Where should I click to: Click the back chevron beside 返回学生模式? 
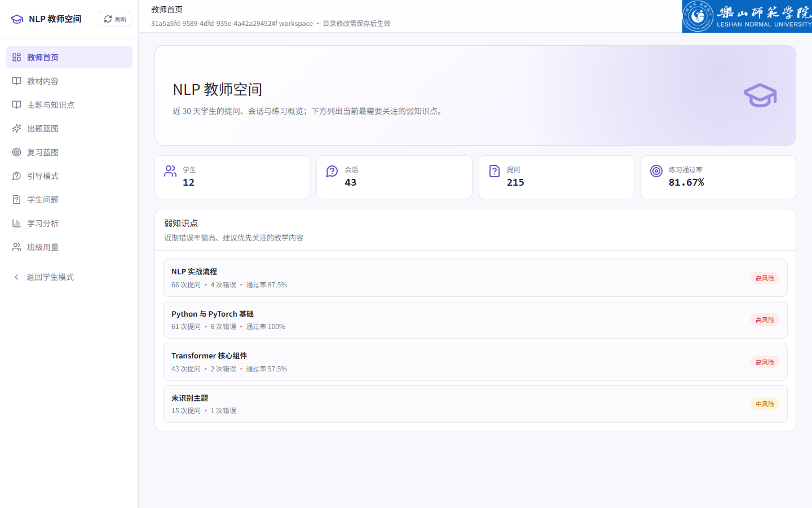point(16,277)
